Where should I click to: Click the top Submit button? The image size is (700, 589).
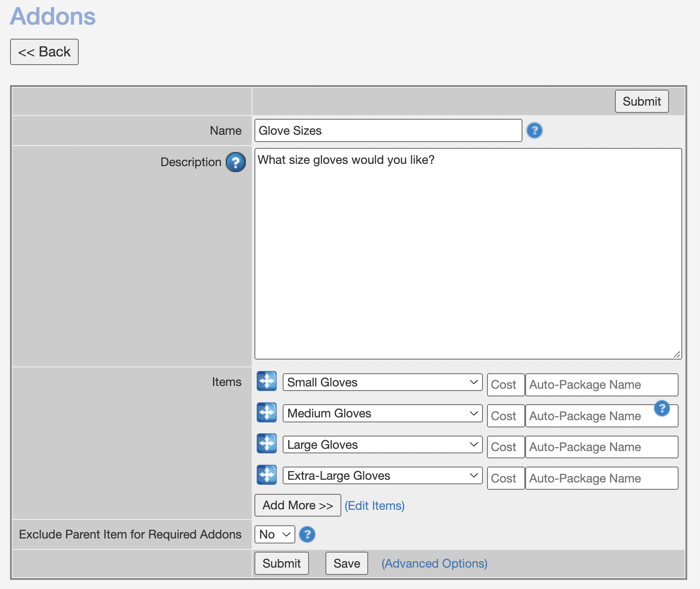click(x=641, y=101)
